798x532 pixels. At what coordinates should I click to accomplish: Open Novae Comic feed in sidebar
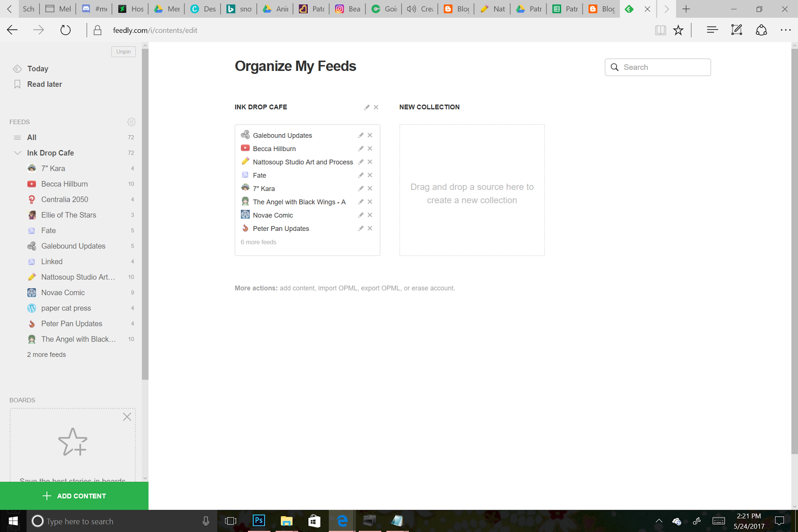pos(63,293)
